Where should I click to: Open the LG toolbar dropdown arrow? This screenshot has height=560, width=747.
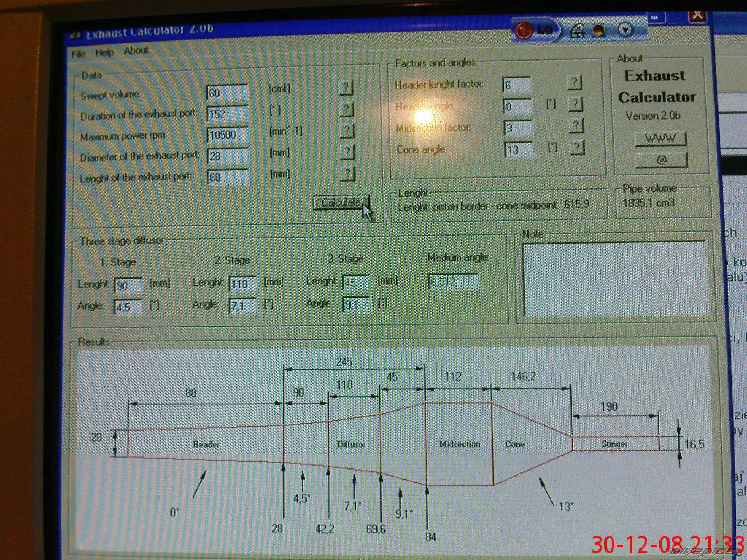pyautogui.click(x=626, y=30)
